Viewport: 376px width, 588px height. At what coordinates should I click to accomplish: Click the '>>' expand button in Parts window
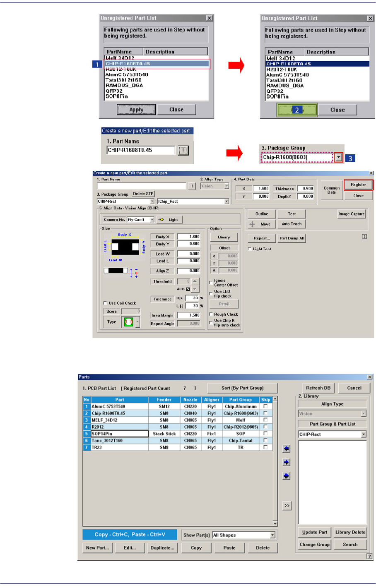(287, 506)
